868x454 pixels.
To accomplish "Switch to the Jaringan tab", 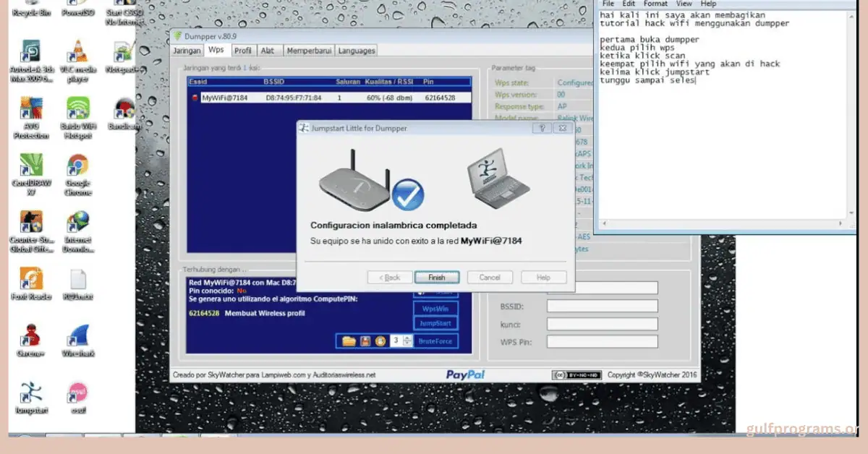I will (187, 51).
